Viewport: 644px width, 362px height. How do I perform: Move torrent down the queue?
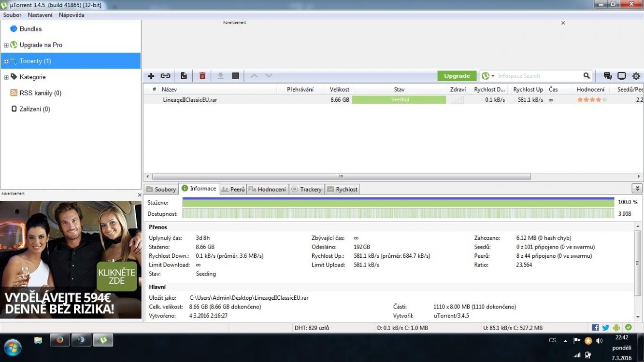269,76
